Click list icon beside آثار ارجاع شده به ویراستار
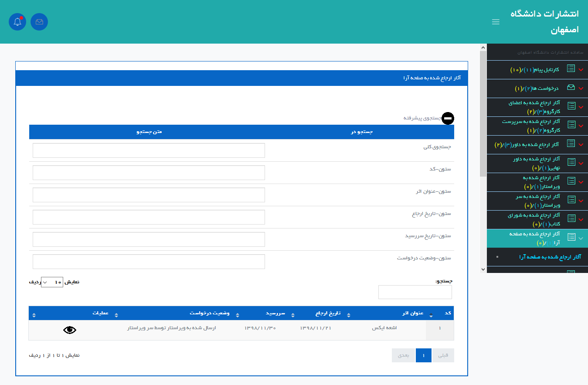Viewport: 588px width, 385px height. (571, 181)
